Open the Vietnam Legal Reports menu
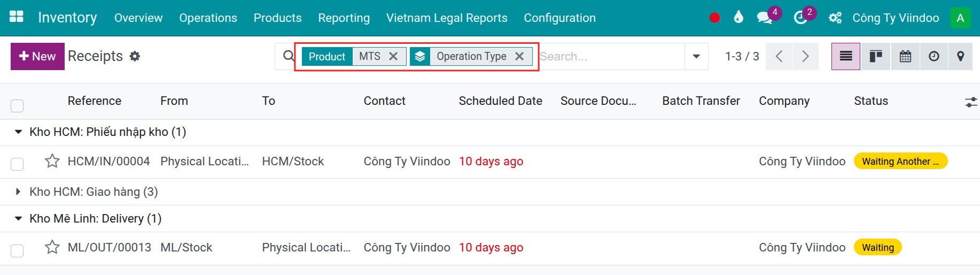 coord(447,18)
